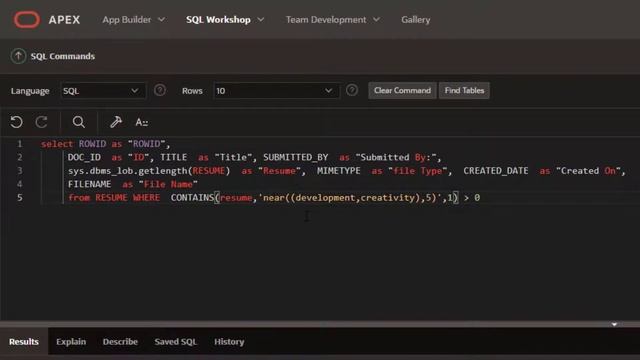Open Rows 10 dropdown

276,91
